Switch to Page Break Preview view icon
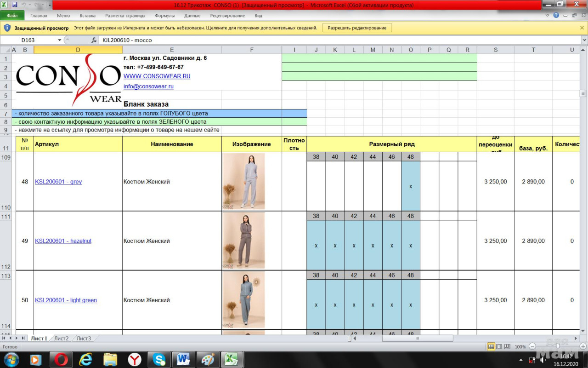This screenshot has width=588, height=368. (507, 346)
